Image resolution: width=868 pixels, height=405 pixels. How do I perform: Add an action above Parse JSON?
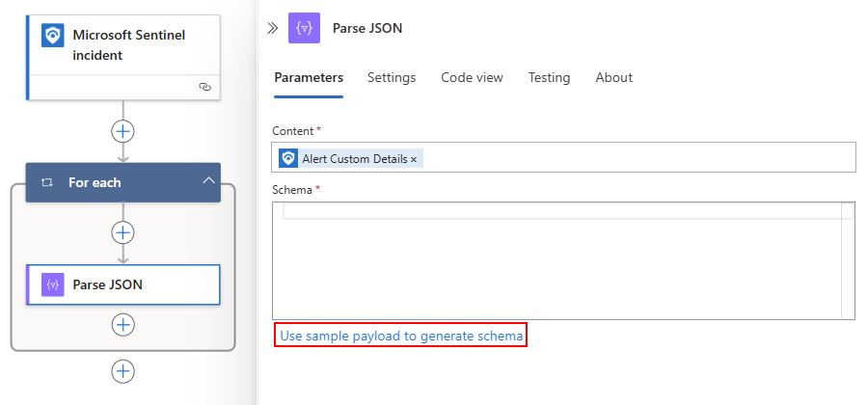tap(122, 232)
